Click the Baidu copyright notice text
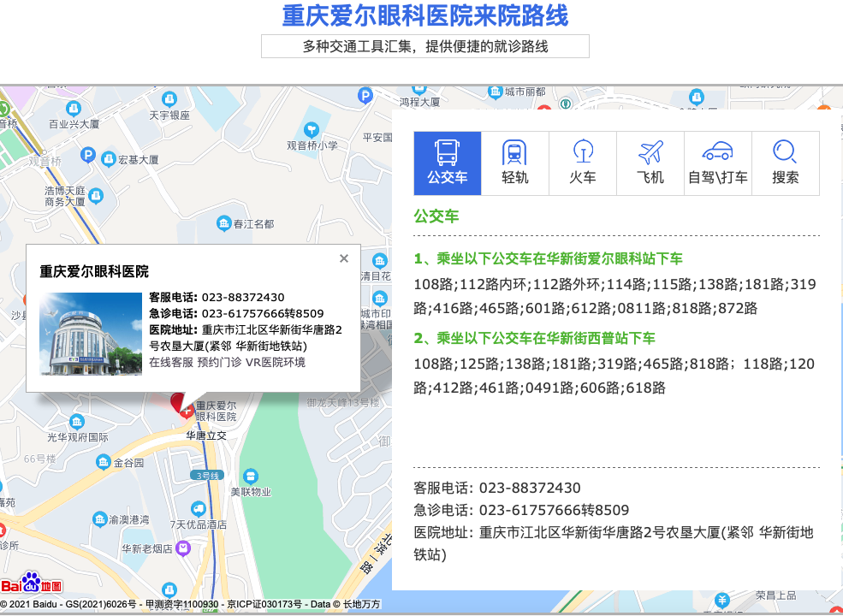The height and width of the screenshot is (616, 843). (190, 604)
